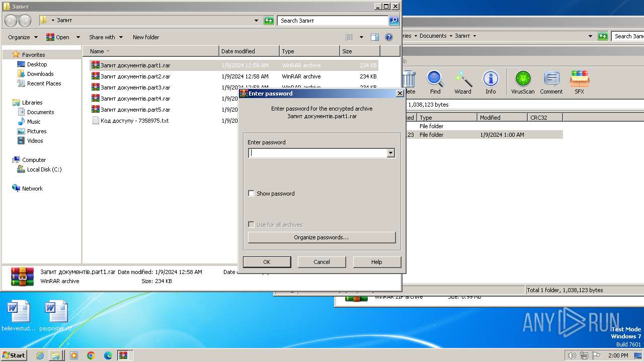This screenshot has height=362, width=644.
Task: Sort files by Date modified column
Action: pyautogui.click(x=250, y=51)
